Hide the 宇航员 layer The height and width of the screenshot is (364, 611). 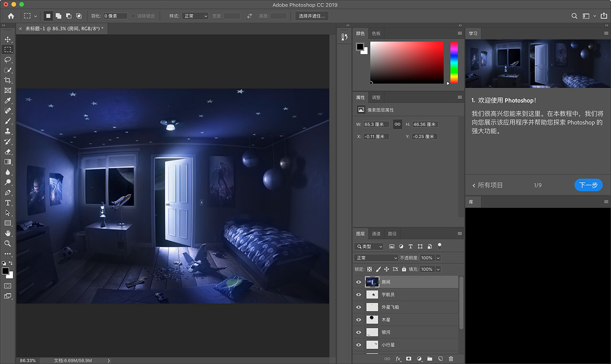[x=359, y=294]
